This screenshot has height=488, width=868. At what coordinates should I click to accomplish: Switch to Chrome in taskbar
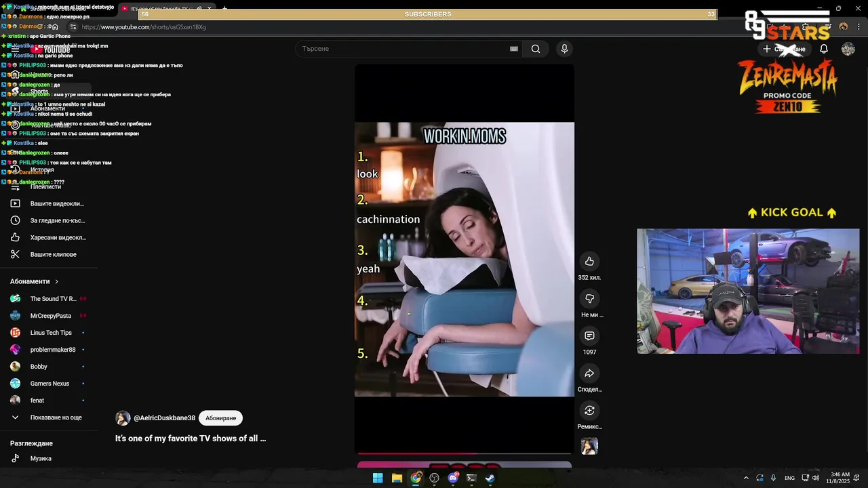coord(416,478)
